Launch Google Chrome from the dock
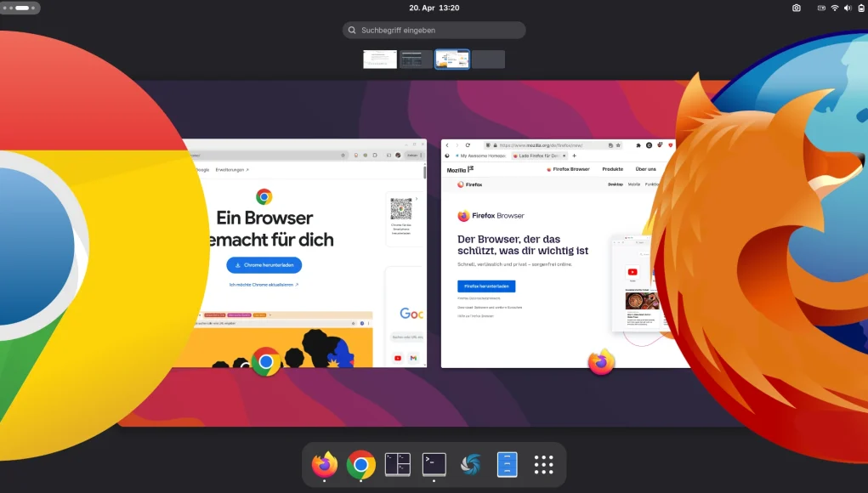The image size is (868, 493). pos(361,464)
